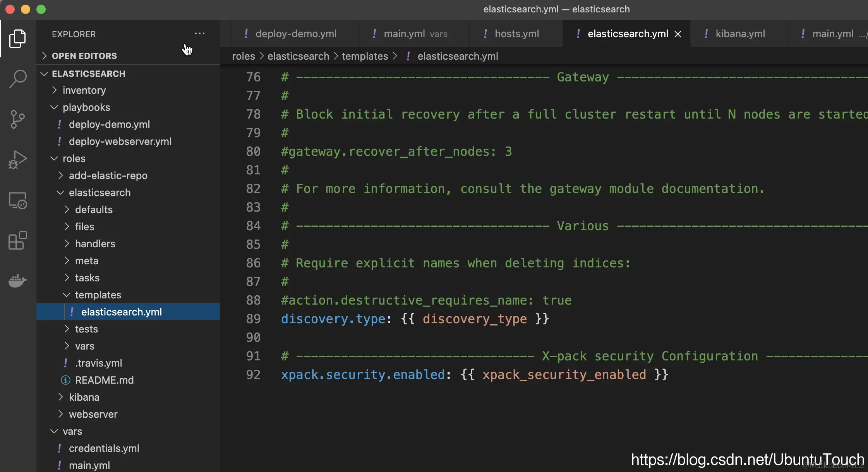This screenshot has width=868, height=472.
Task: Switch to the kibana.yml tab
Action: 740,34
